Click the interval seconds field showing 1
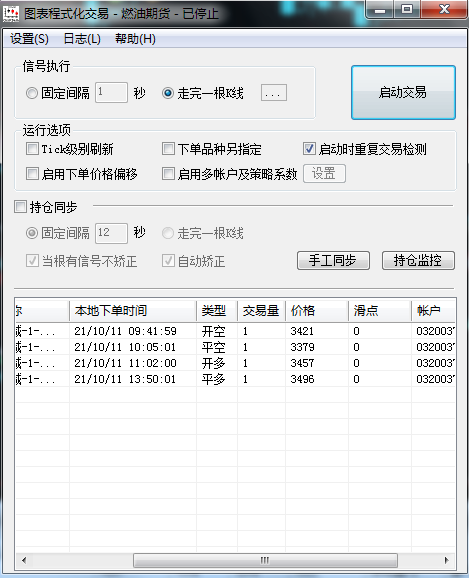 111,93
